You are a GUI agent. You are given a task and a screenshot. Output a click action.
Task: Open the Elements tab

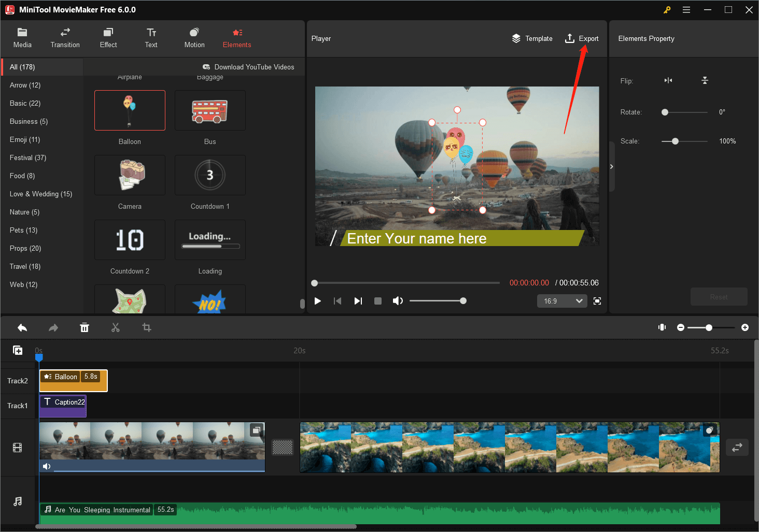point(237,38)
